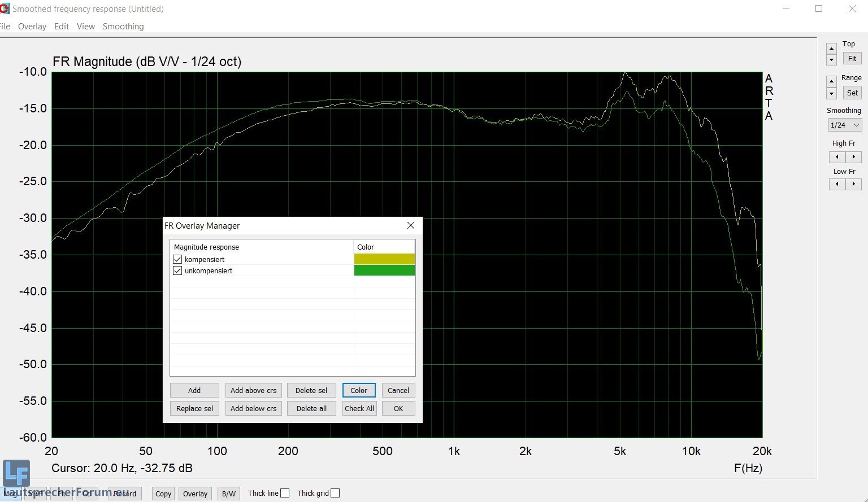Open the Smoothing menu in menu bar
This screenshot has height=502, width=868.
(x=123, y=27)
